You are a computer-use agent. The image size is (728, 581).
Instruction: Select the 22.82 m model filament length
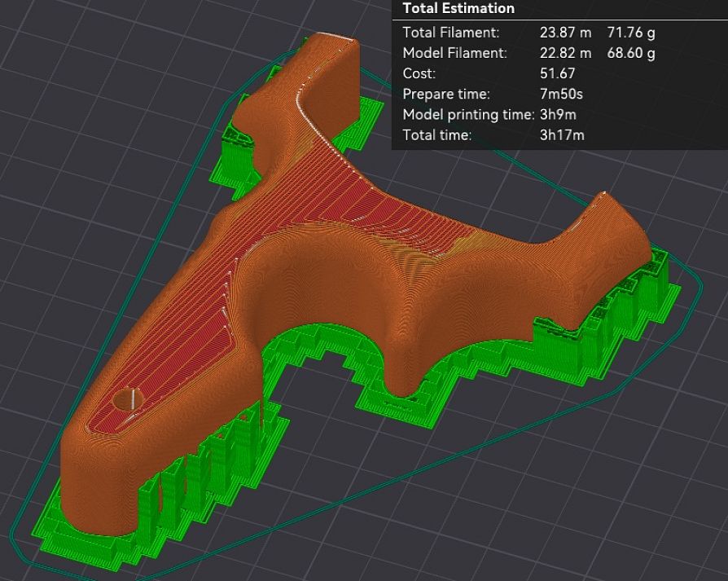pos(565,53)
